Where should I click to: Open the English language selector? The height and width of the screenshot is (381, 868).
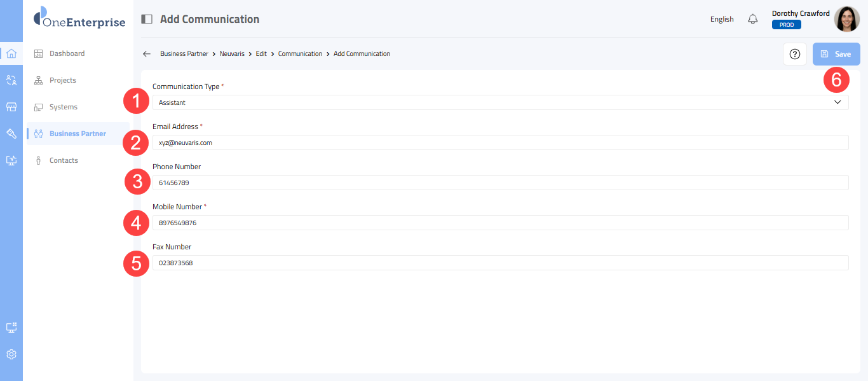tap(722, 19)
